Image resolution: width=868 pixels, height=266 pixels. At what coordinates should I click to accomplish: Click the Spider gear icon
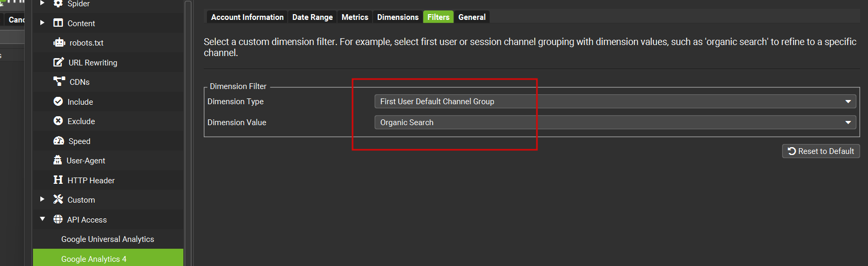tap(58, 4)
